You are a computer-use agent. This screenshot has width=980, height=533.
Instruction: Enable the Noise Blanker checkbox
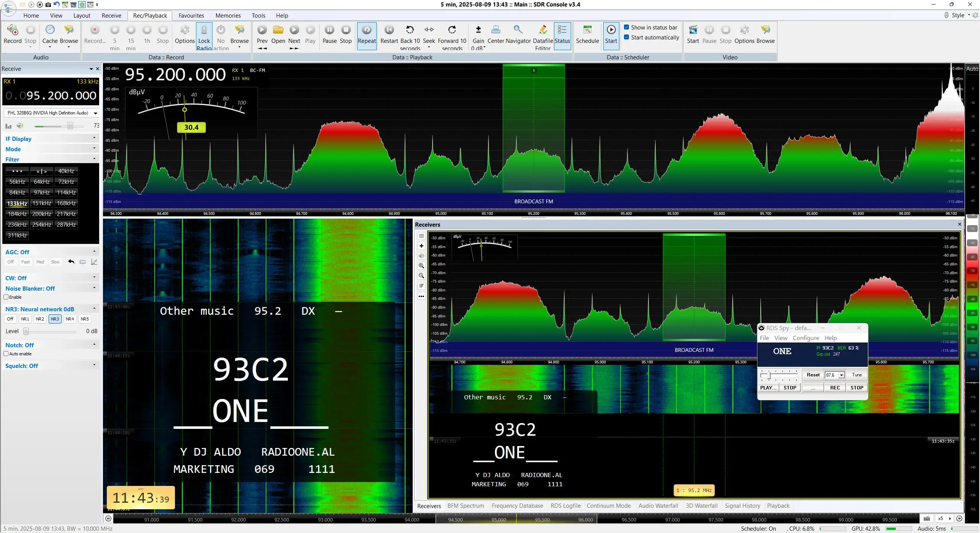6,297
